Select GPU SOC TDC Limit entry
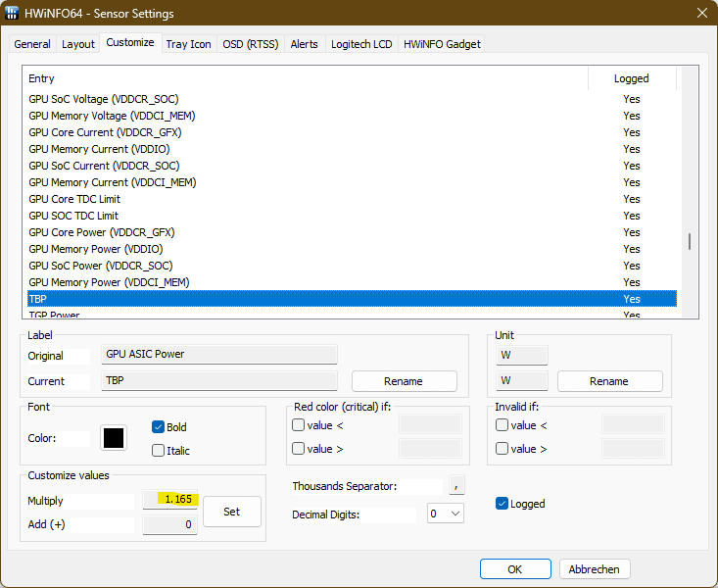The height and width of the screenshot is (588, 718). (352, 216)
